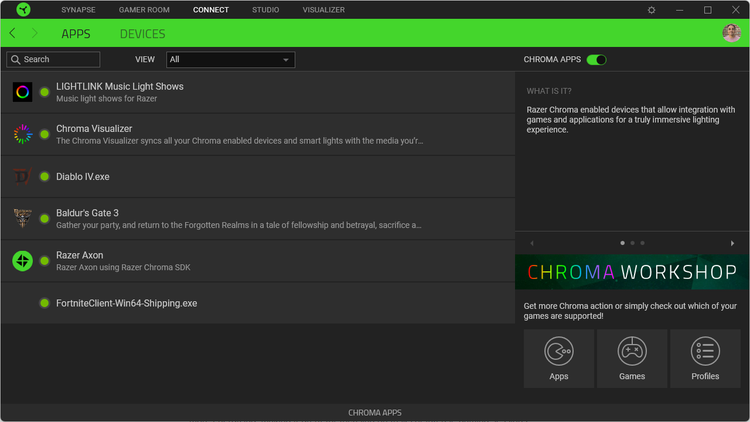Click the Razer Axon app icon

22,261
